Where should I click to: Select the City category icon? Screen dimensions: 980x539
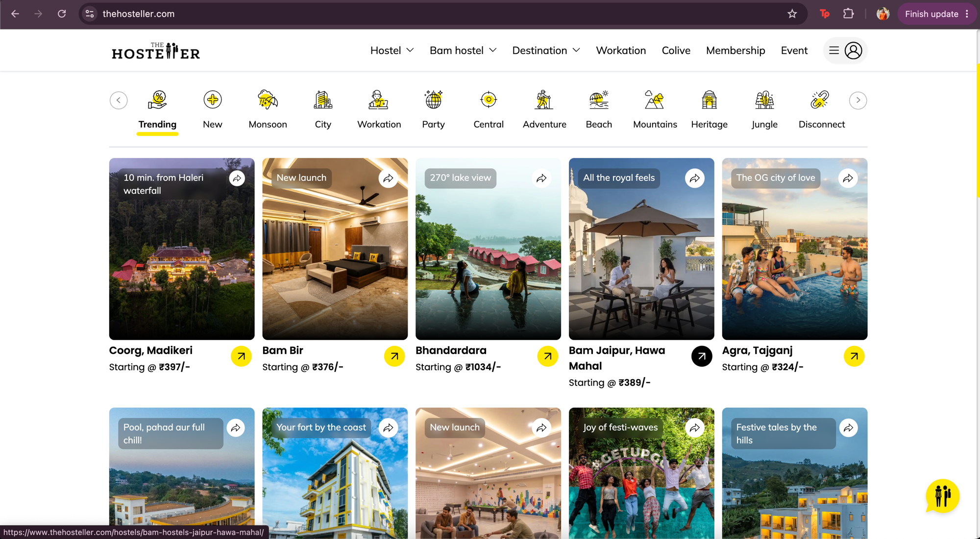tap(323, 100)
